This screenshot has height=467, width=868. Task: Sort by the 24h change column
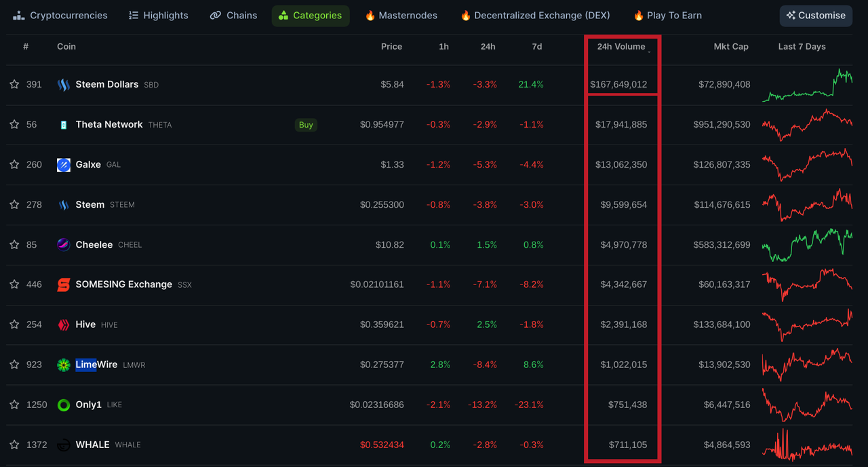click(x=488, y=47)
